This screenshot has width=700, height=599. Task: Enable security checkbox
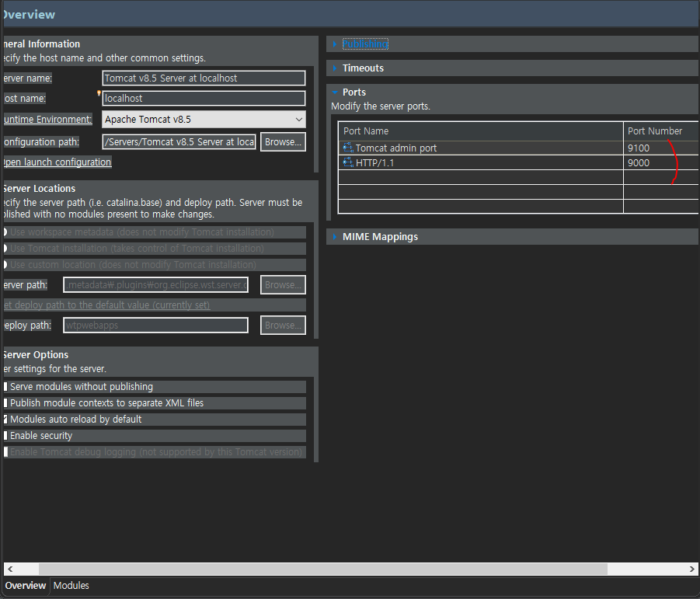5,435
